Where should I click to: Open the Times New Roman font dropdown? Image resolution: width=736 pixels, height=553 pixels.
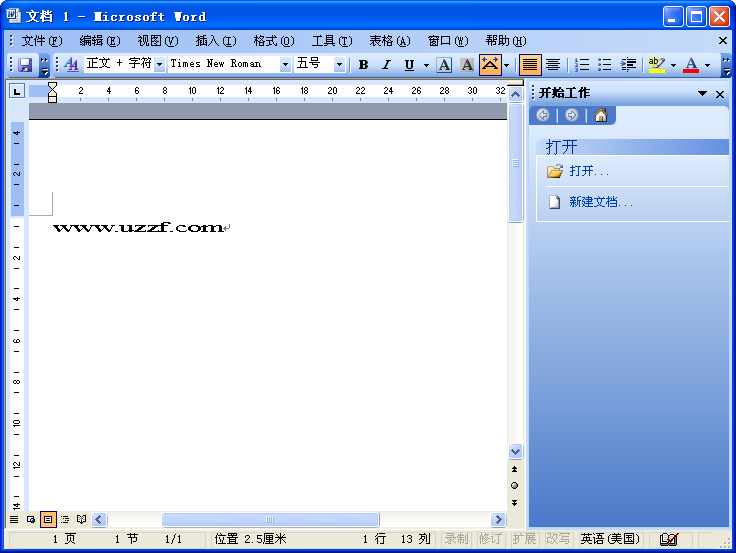click(285, 64)
